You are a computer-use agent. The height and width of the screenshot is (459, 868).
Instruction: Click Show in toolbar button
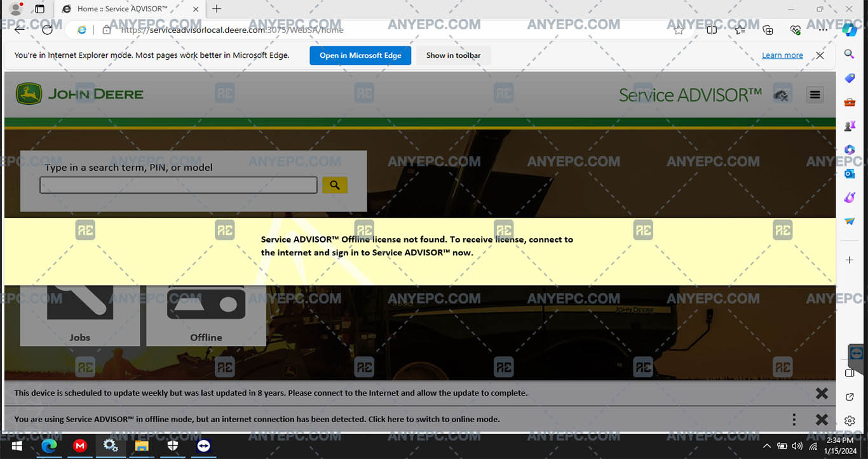454,55
